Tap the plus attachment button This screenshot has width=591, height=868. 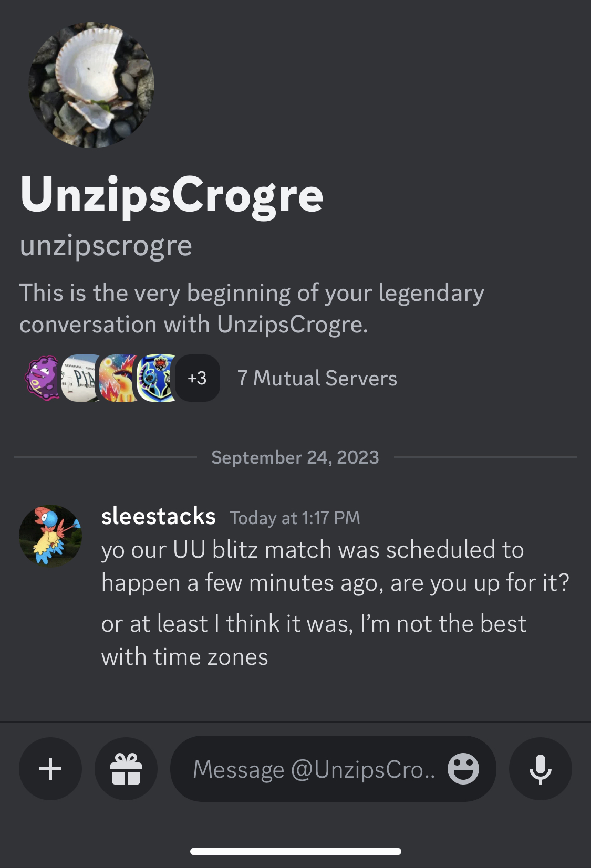(50, 769)
